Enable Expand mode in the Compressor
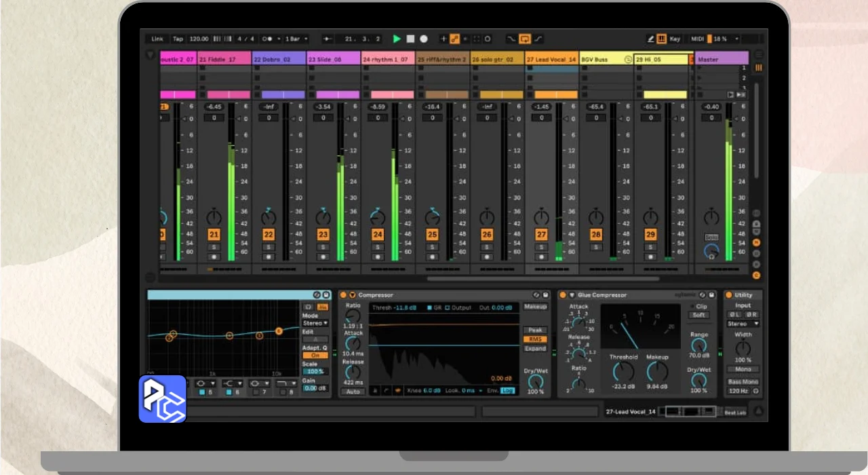 (535, 349)
